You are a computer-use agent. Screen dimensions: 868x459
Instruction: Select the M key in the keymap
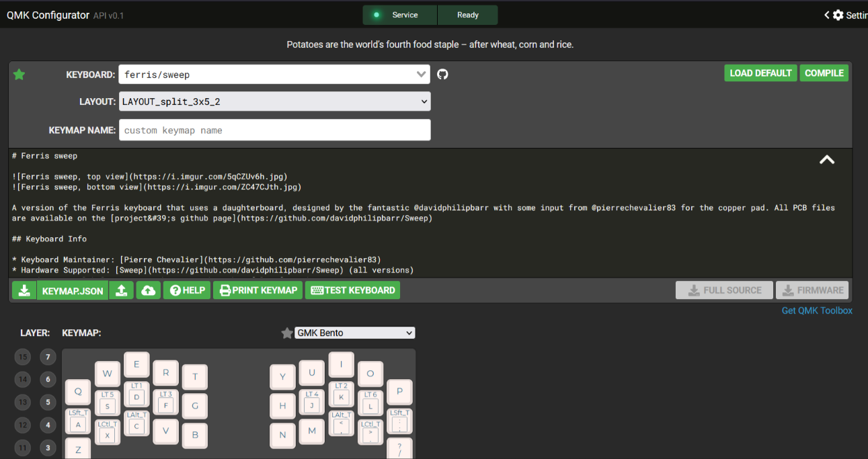coord(312,431)
